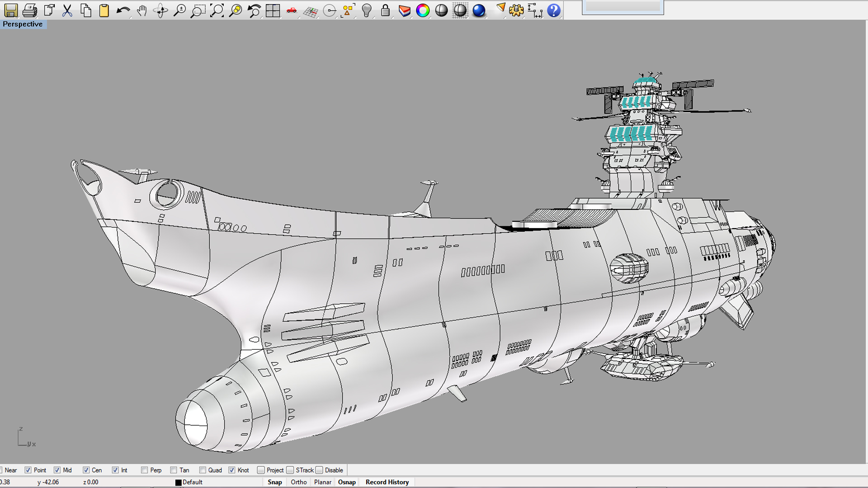
Task: Click the padlock lock objects icon
Action: point(385,10)
